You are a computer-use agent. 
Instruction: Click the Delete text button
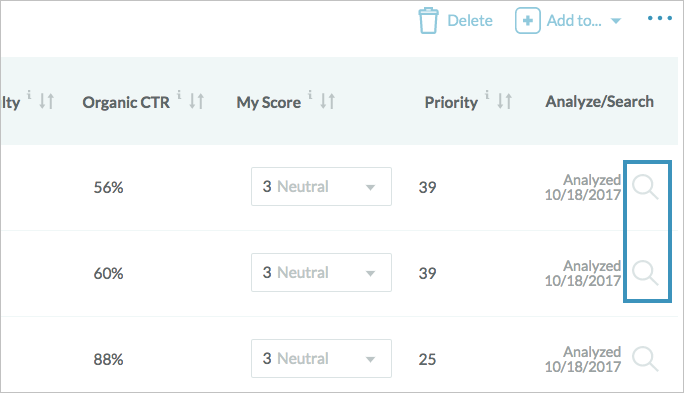click(x=470, y=21)
